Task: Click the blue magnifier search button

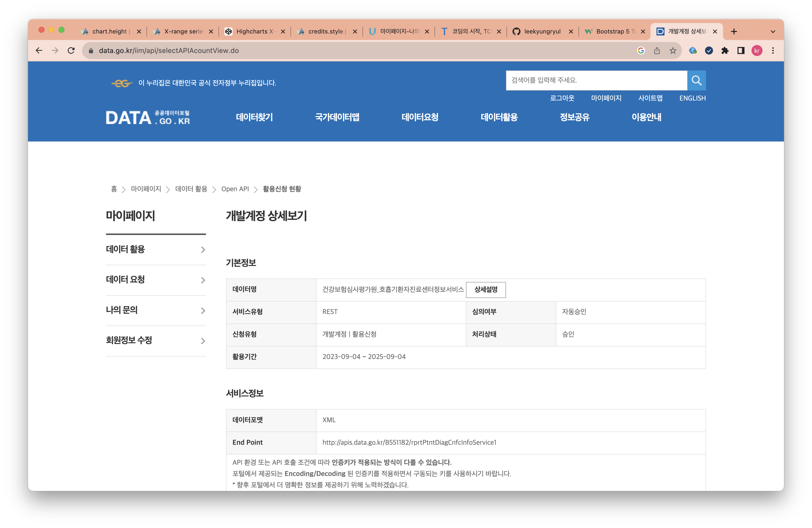Action: coord(696,80)
